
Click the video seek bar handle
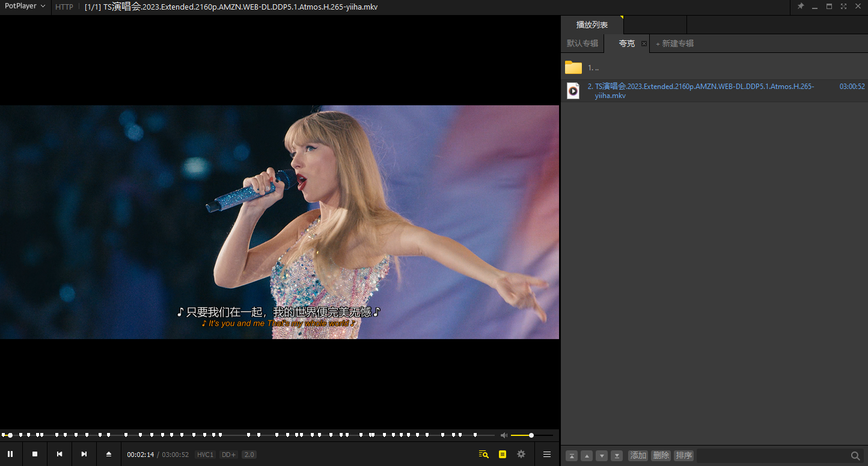10,435
